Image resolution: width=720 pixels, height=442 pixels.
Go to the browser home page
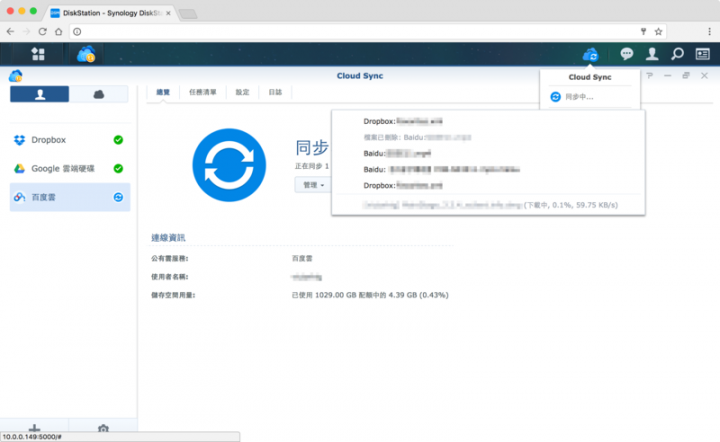coord(58,32)
